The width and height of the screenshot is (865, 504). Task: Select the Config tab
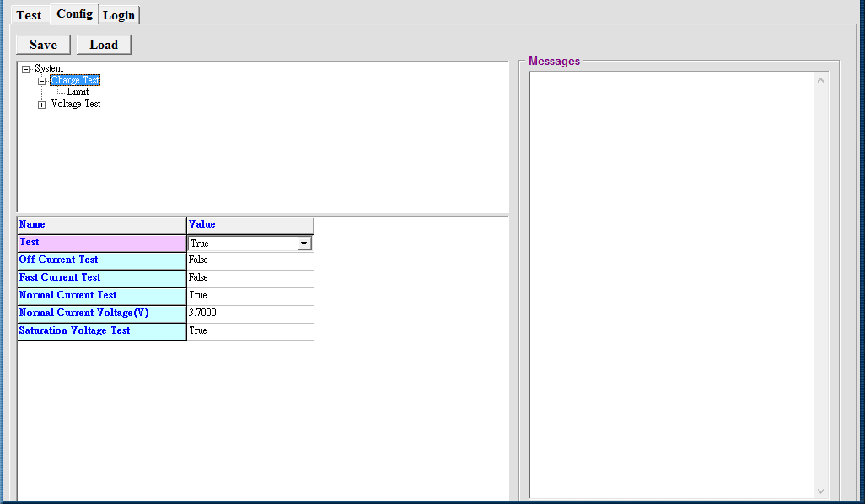[74, 13]
